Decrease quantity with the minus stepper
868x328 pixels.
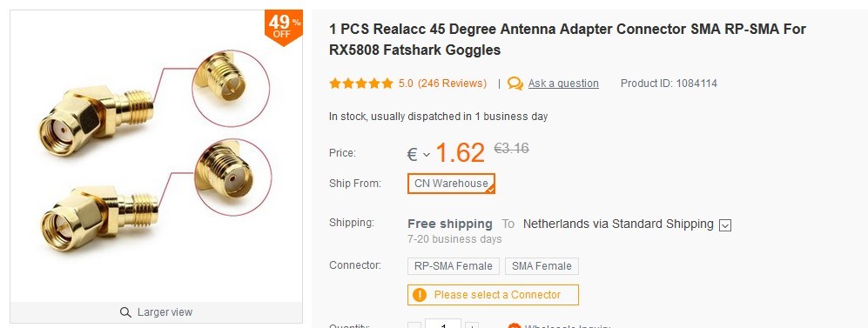coord(414,325)
